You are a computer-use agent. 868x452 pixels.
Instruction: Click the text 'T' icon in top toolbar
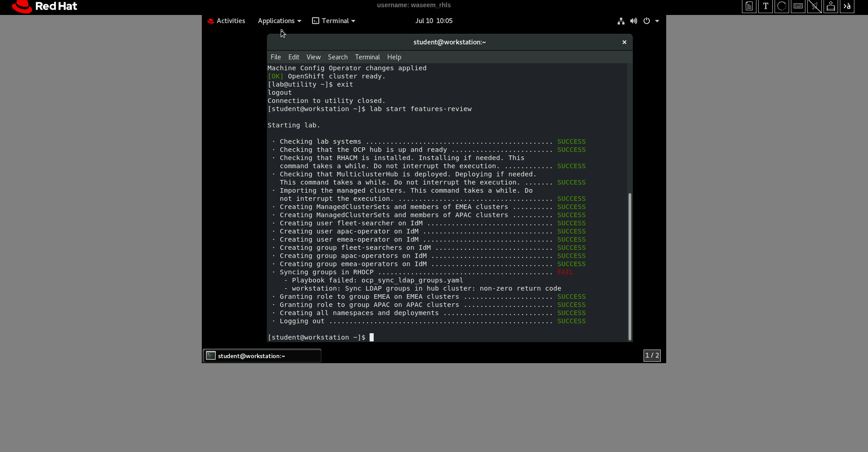pyautogui.click(x=766, y=6)
